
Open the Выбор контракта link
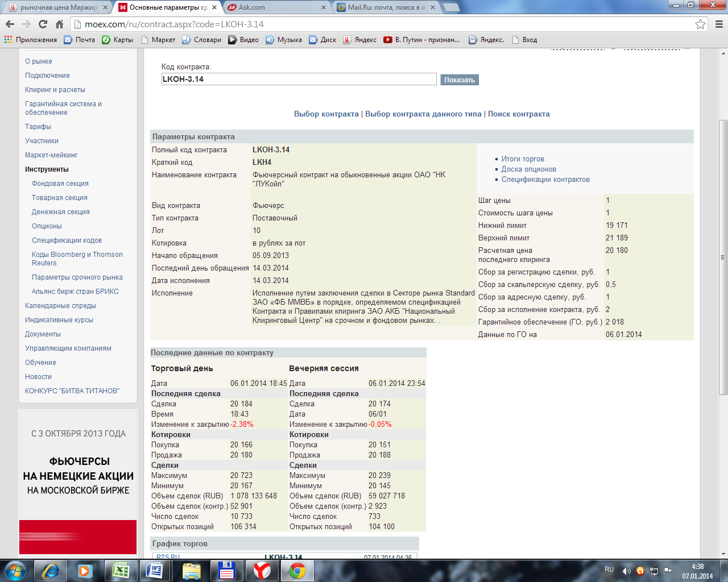(326, 114)
